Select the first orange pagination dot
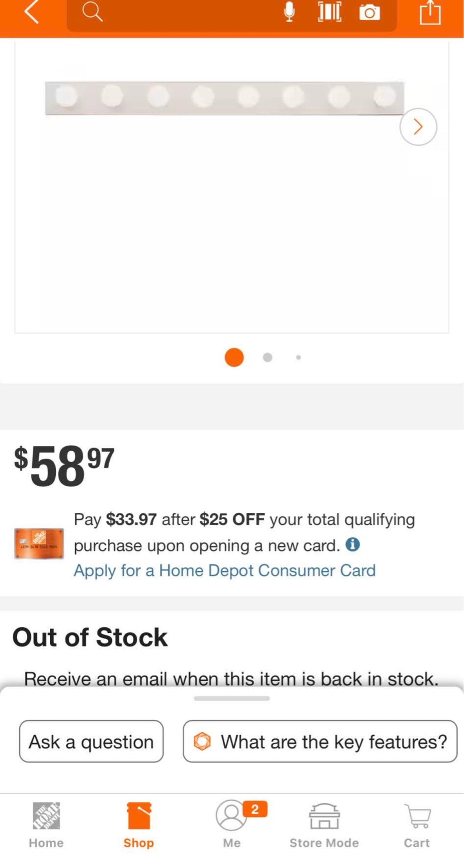Screen dimensions: 464x868 click(234, 357)
